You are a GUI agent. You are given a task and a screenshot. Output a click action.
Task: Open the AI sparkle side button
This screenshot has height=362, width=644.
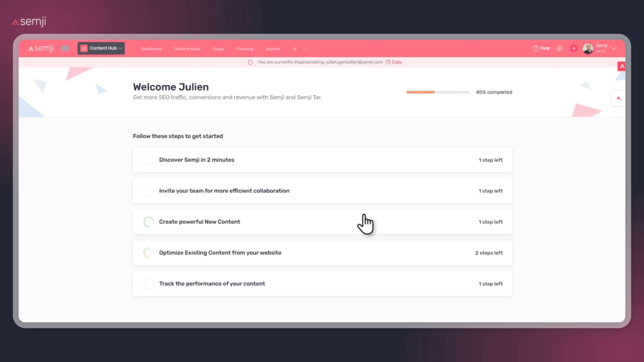click(x=618, y=99)
